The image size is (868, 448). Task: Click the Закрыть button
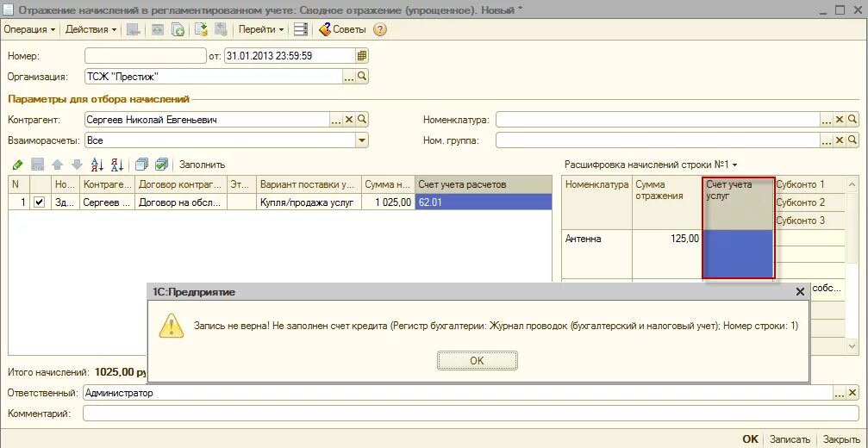(x=841, y=439)
